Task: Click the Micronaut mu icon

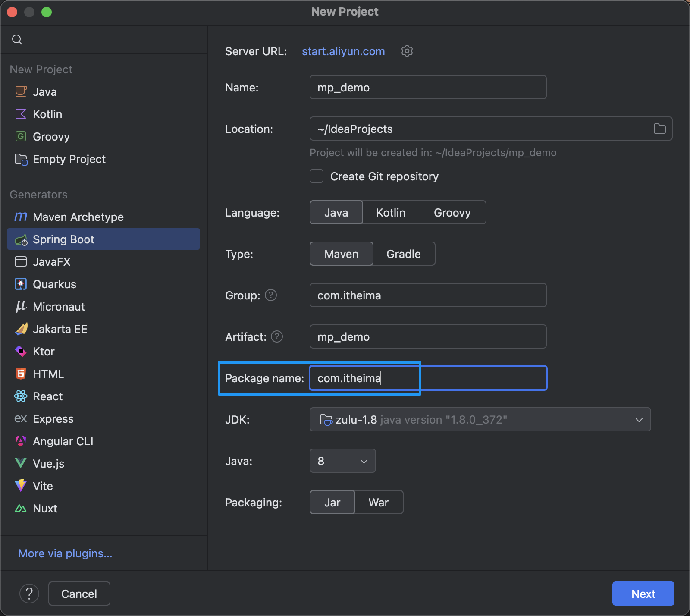Action: pyautogui.click(x=21, y=306)
